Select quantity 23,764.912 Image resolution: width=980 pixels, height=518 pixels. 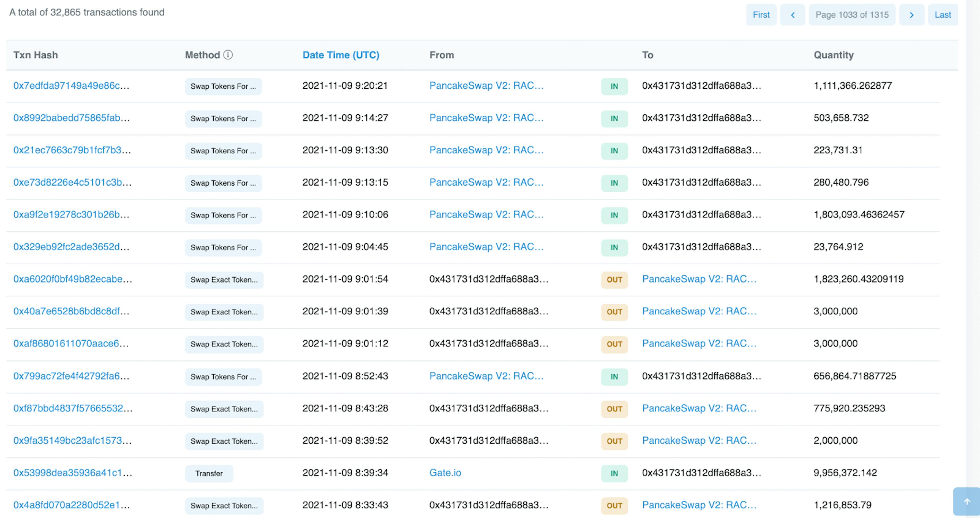click(x=838, y=247)
